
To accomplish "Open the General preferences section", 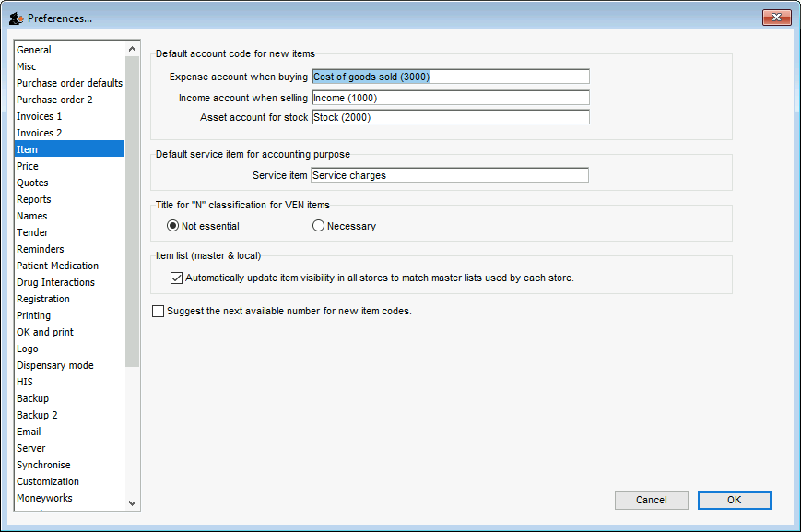I will point(34,50).
